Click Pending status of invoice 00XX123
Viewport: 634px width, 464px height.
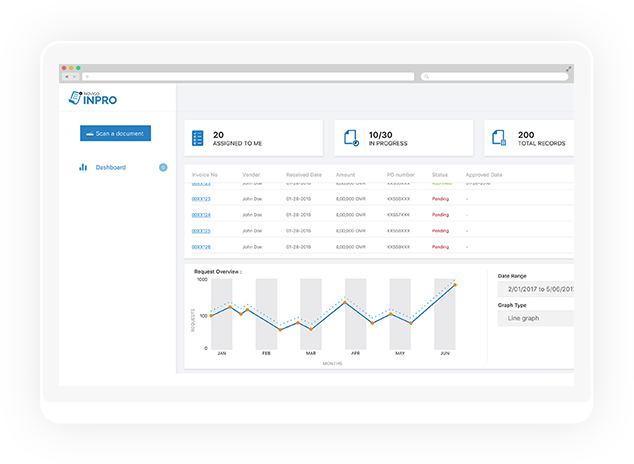440,199
